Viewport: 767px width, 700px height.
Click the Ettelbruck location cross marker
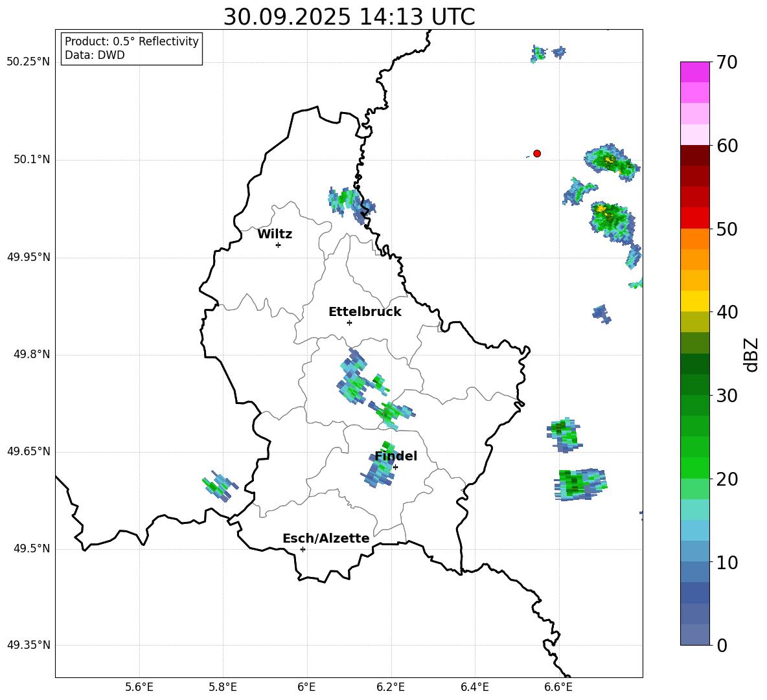click(x=349, y=322)
